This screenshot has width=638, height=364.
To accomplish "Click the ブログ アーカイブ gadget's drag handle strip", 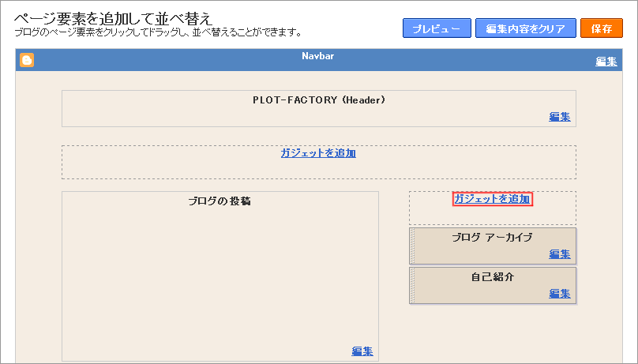I will pyautogui.click(x=411, y=246).
